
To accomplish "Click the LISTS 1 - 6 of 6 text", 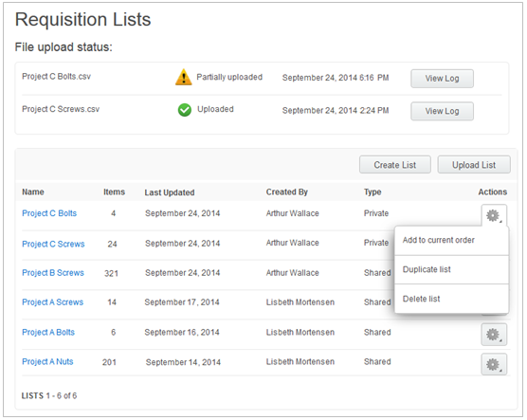I will click(x=49, y=395).
